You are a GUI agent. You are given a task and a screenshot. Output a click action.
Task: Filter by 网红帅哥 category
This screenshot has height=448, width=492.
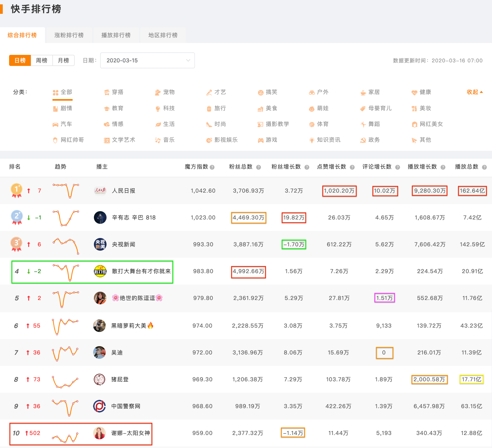point(68,140)
